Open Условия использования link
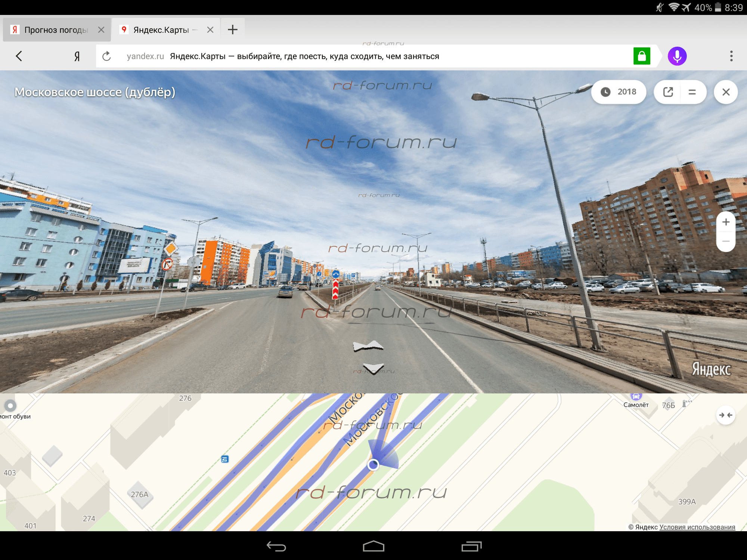 click(697, 527)
